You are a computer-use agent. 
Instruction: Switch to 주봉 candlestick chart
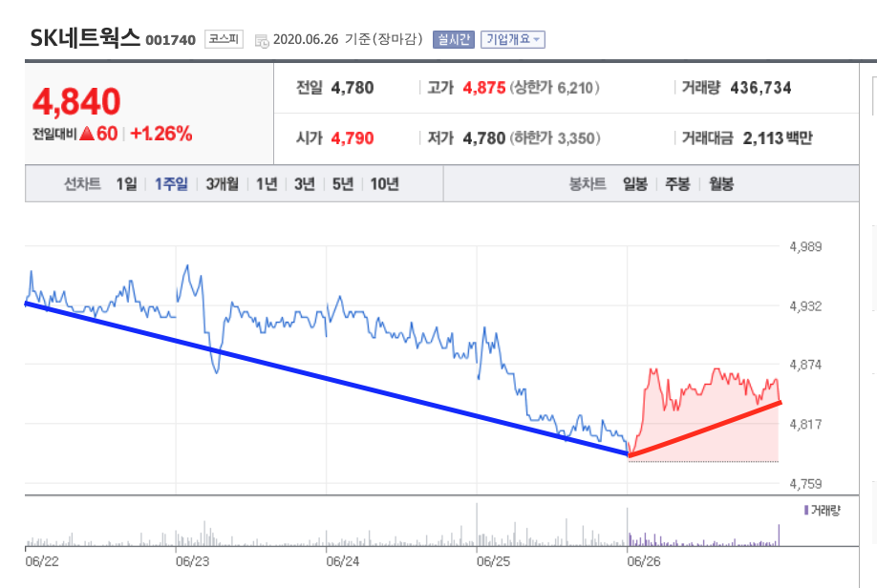677,184
